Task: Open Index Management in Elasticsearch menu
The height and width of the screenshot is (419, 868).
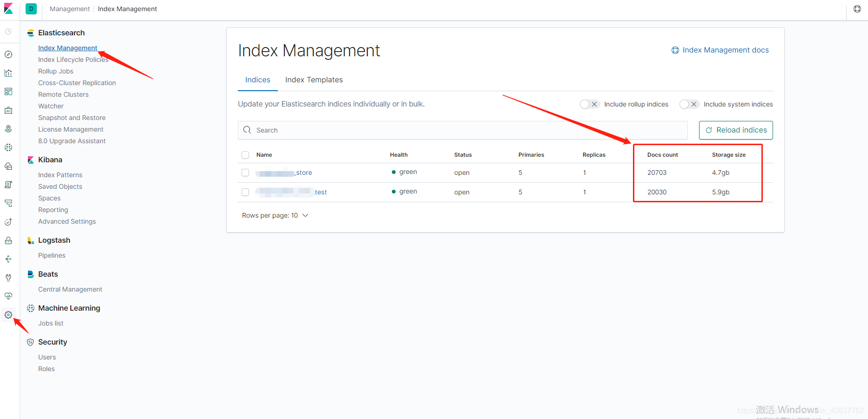Action: pyautogui.click(x=67, y=48)
